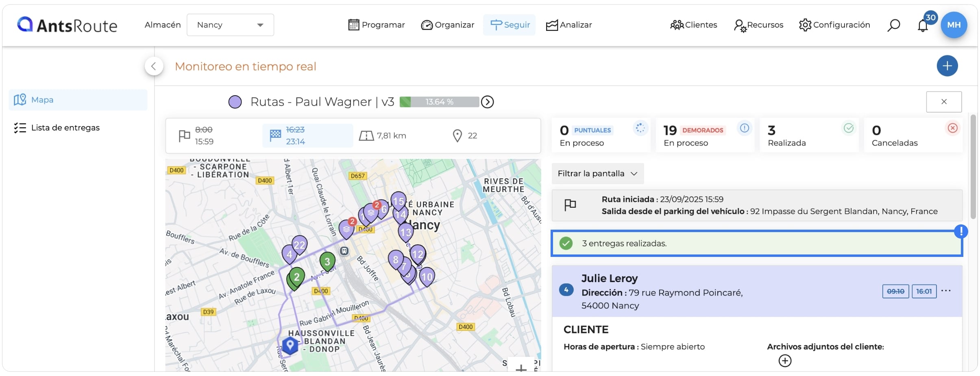The width and height of the screenshot is (980, 376).
Task: Click the distance 7,81 km icon
Action: click(x=366, y=136)
